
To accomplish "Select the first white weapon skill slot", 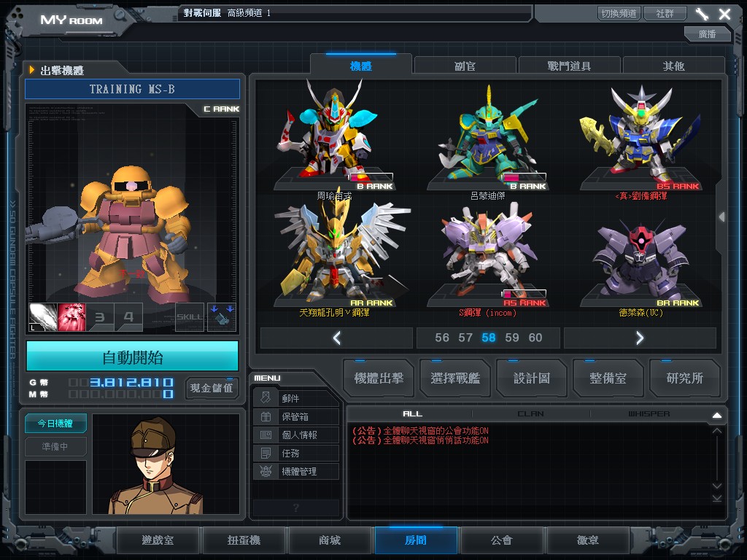I will pos(43,317).
